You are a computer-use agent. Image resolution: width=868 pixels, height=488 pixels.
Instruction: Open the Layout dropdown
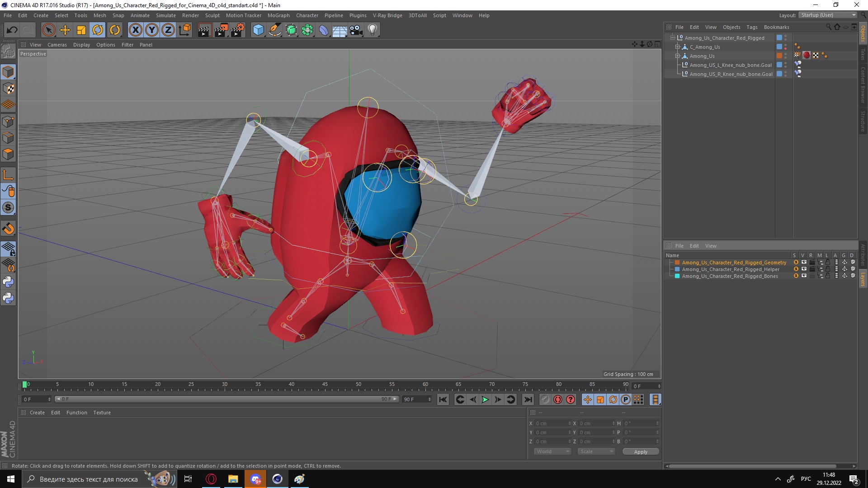[828, 15]
